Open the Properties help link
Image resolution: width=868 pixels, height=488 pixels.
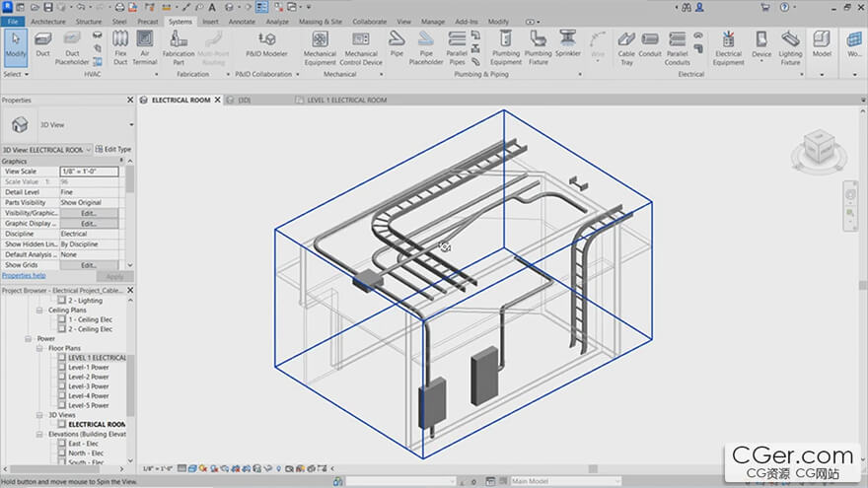pyautogui.click(x=24, y=275)
